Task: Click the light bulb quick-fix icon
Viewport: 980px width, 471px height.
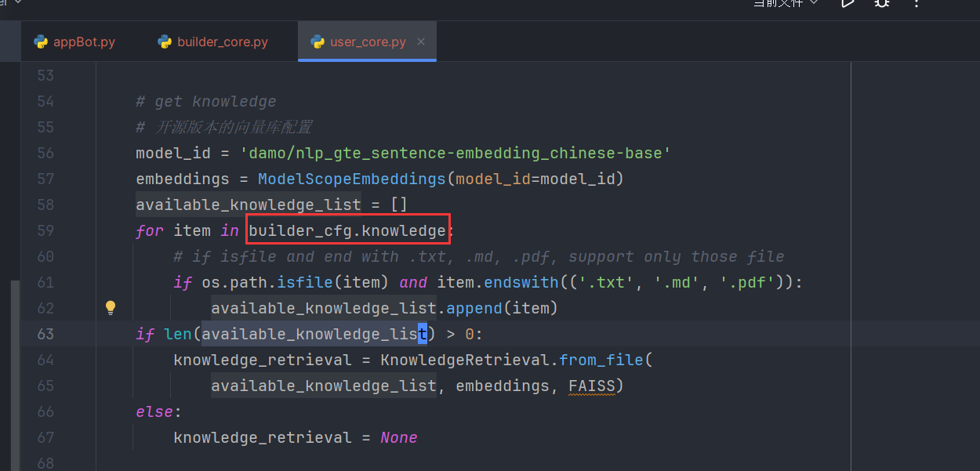Action: [111, 307]
